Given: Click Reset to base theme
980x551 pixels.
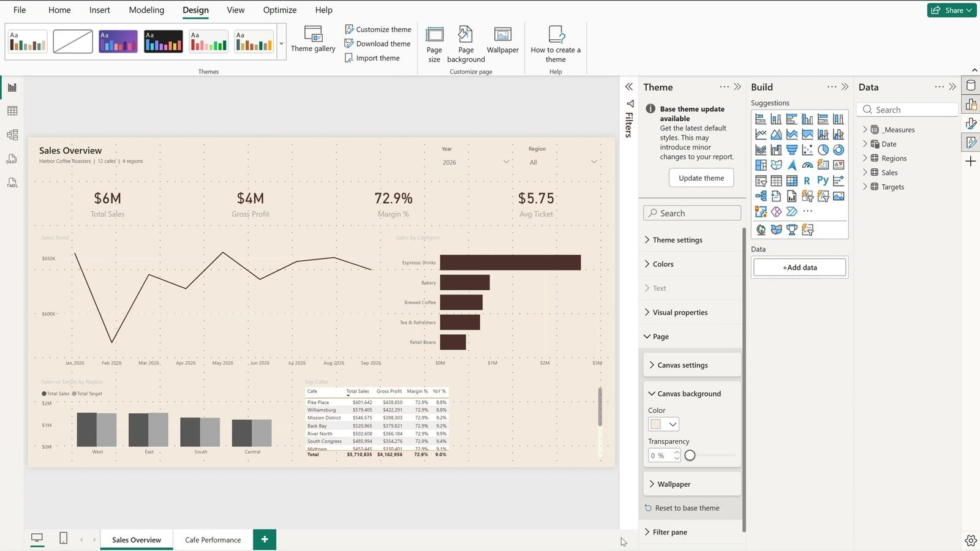Looking at the screenshot, I should click(x=682, y=508).
